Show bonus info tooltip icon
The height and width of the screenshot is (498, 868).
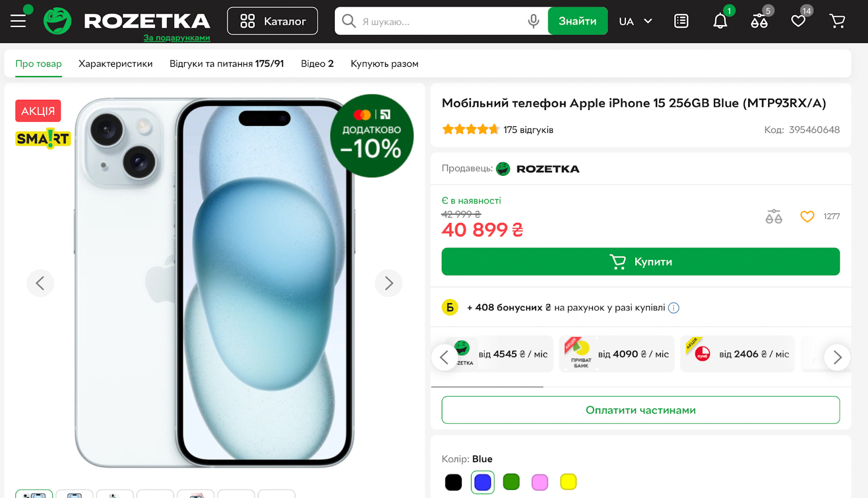(674, 308)
